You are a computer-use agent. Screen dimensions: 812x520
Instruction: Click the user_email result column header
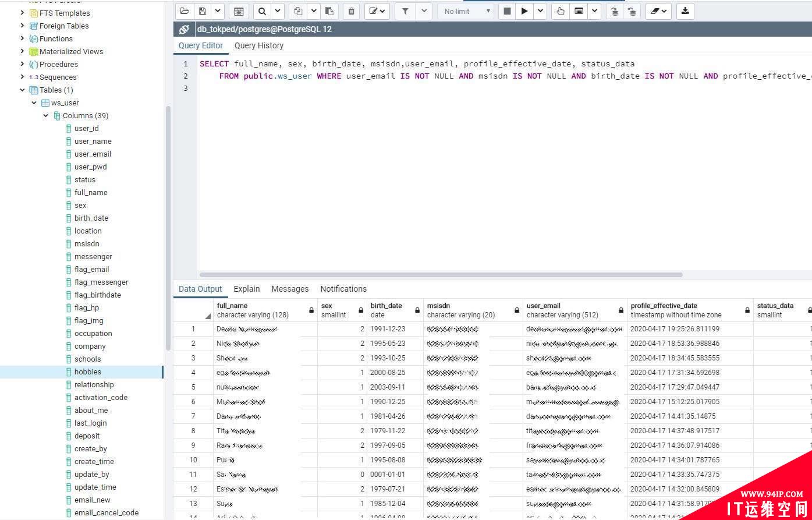575,310
